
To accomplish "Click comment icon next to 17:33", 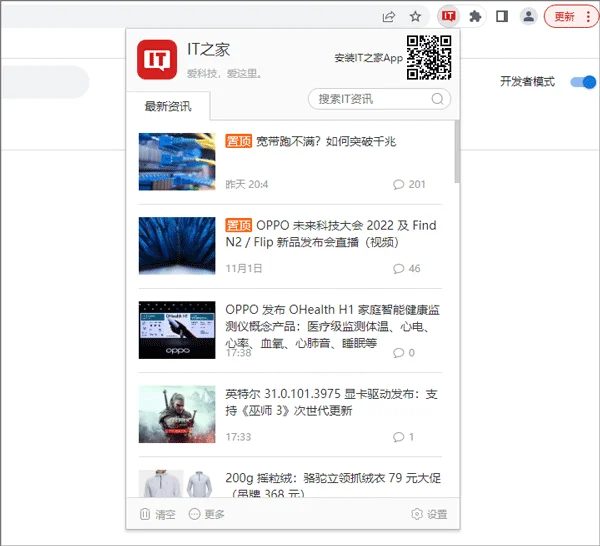I will [x=398, y=437].
